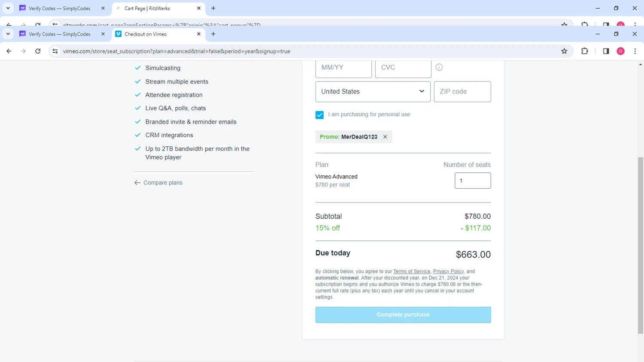Click the page vertical scrollbar thumb
Viewport: 644px width, 362px height.
641,245
